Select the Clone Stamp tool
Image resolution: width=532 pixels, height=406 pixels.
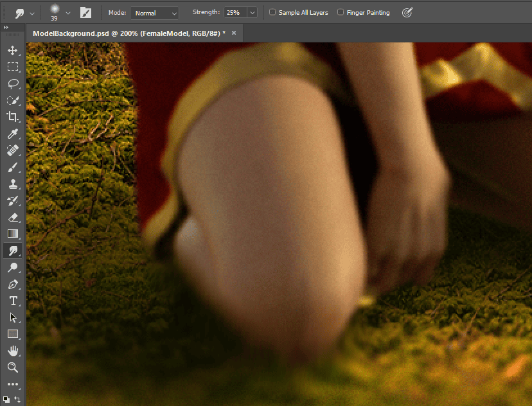click(x=12, y=184)
